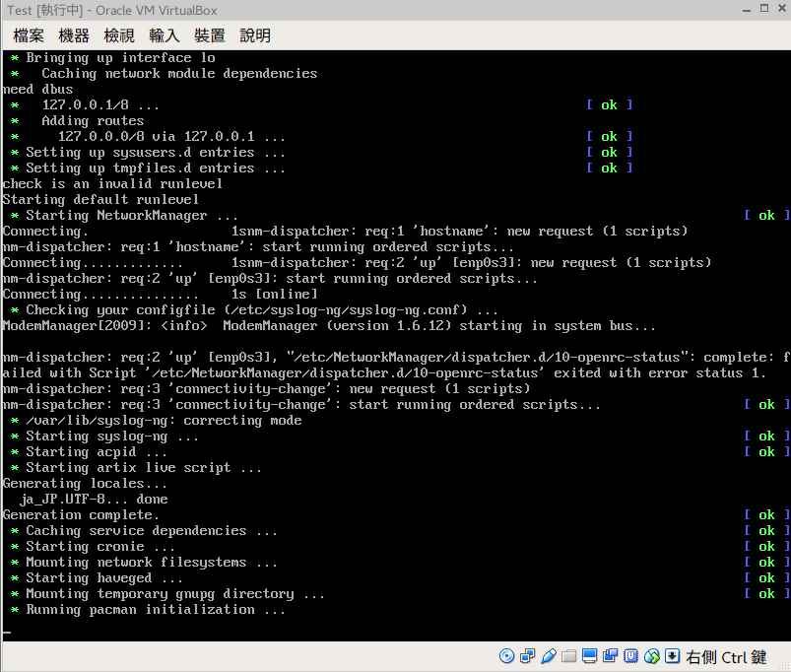Click the mouse integration status icon

click(652, 656)
